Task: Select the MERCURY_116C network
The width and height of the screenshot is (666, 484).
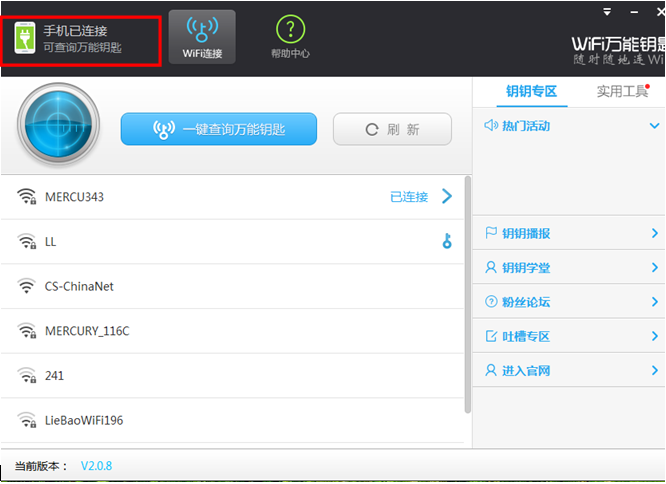Action: coord(232,331)
